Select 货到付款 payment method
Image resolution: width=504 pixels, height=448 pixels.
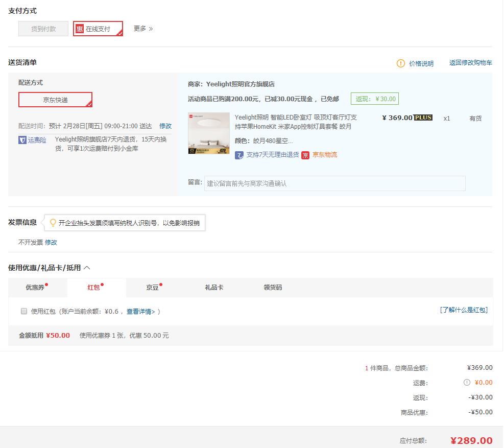coord(43,29)
